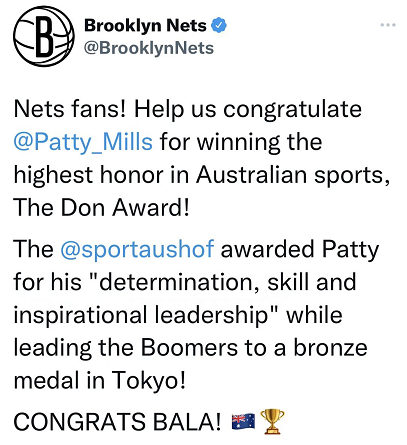Image resolution: width=407 pixels, height=445 pixels.
Task: Open the @Patty_Mills mention
Action: coord(83,142)
